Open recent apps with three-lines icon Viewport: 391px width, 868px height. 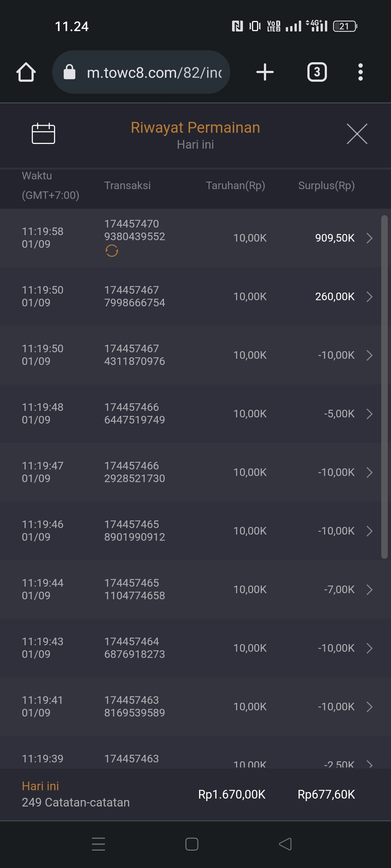[98, 844]
